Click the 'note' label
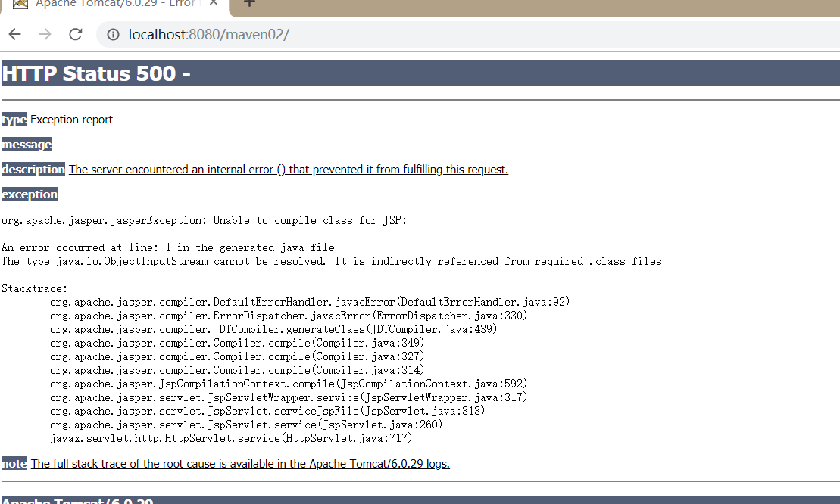Image resolution: width=840 pixels, height=504 pixels. (x=14, y=464)
